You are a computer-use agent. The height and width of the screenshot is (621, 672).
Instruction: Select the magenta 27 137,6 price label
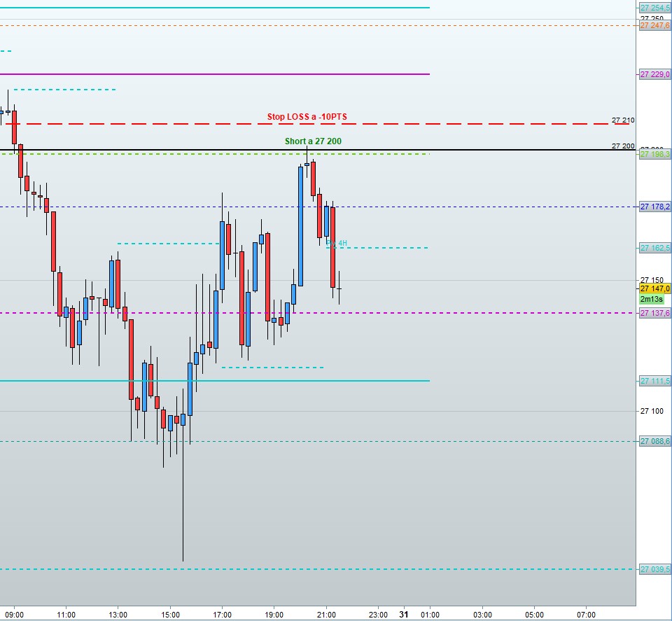(x=655, y=313)
